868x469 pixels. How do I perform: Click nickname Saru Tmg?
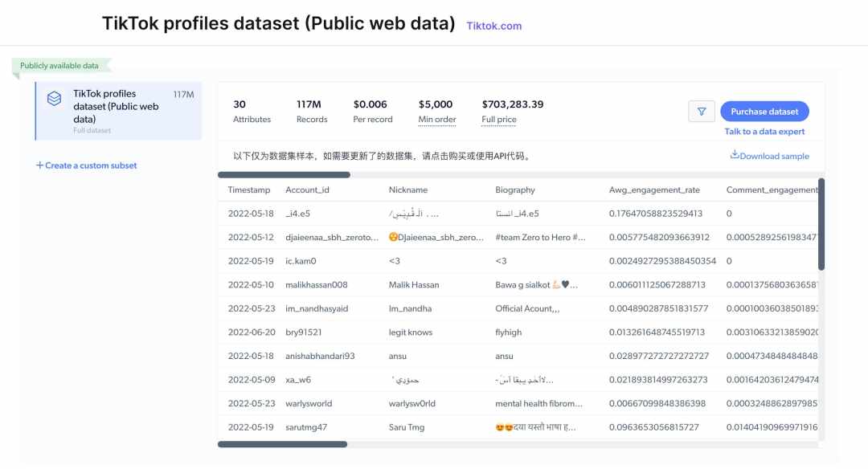click(407, 427)
